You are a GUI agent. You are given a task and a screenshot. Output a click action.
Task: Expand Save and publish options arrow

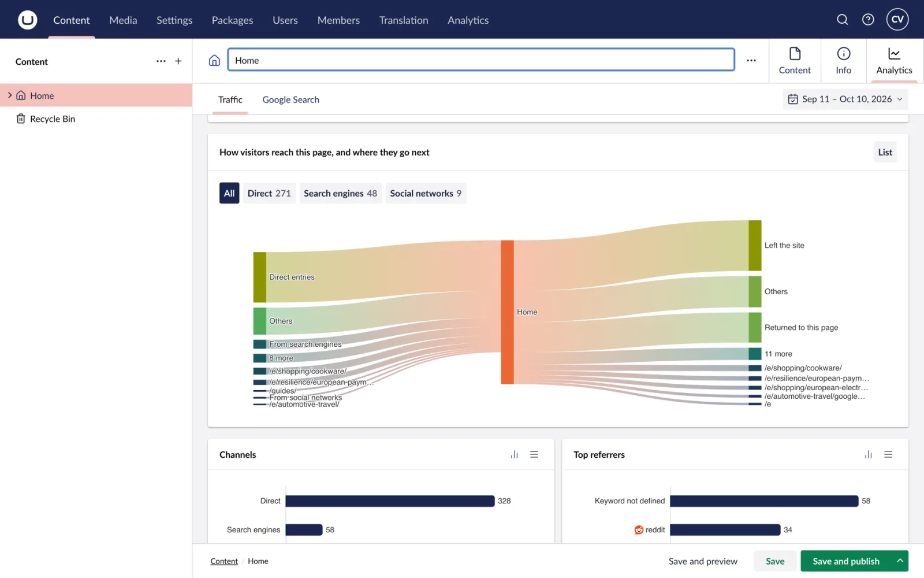pyautogui.click(x=900, y=561)
